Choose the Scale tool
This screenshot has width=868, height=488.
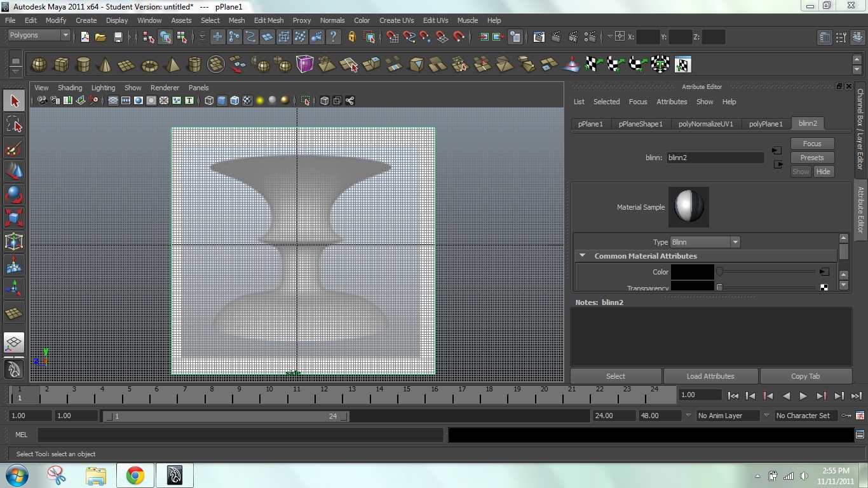[x=14, y=218]
